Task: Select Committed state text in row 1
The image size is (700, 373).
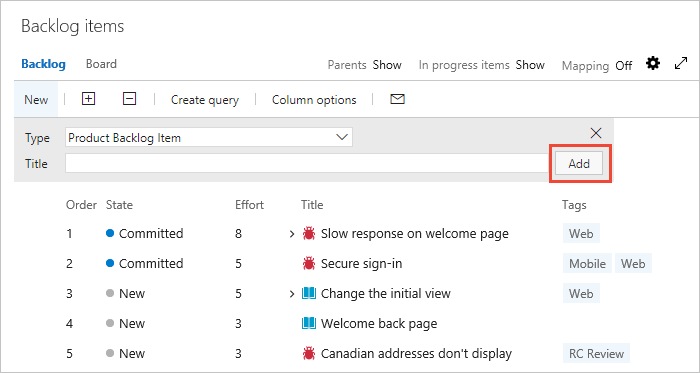Action: [x=151, y=233]
